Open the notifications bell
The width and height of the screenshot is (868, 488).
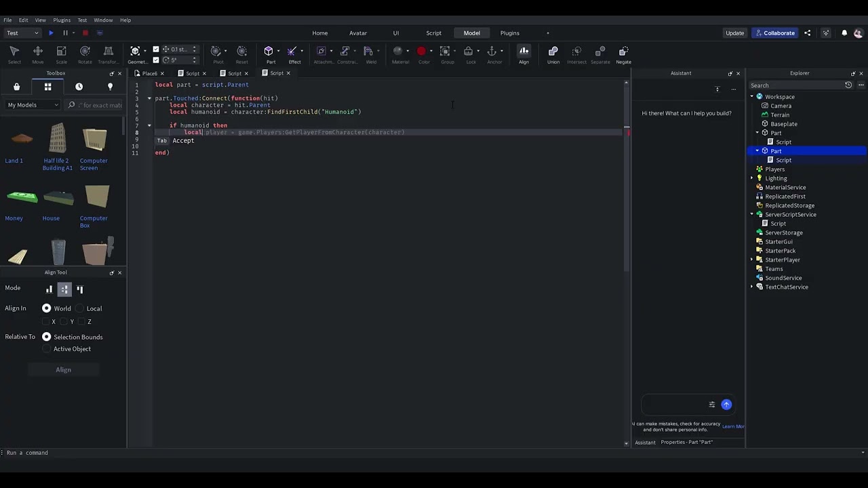[844, 33]
